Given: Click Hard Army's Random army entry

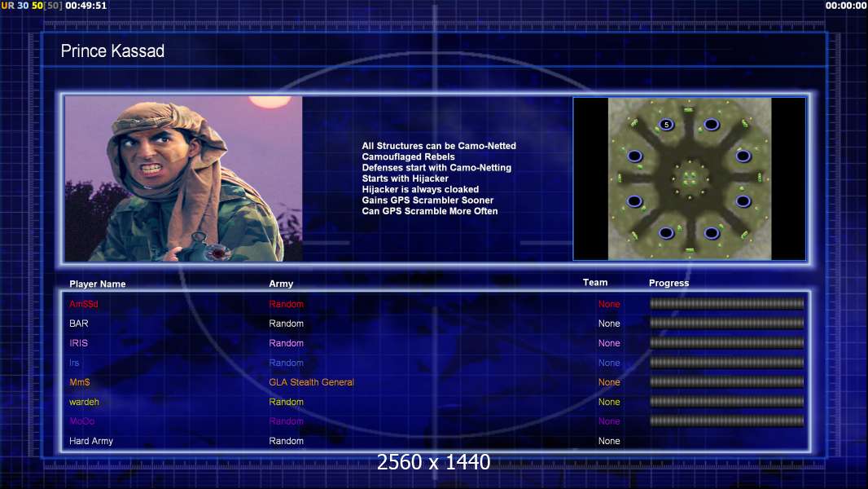Looking at the screenshot, I should (286, 441).
